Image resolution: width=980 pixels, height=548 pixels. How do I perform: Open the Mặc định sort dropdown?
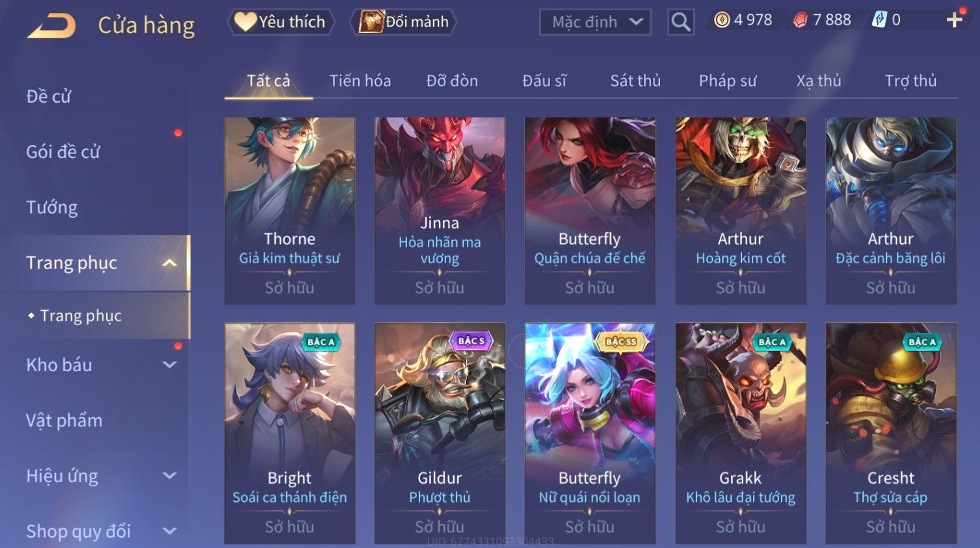click(595, 22)
